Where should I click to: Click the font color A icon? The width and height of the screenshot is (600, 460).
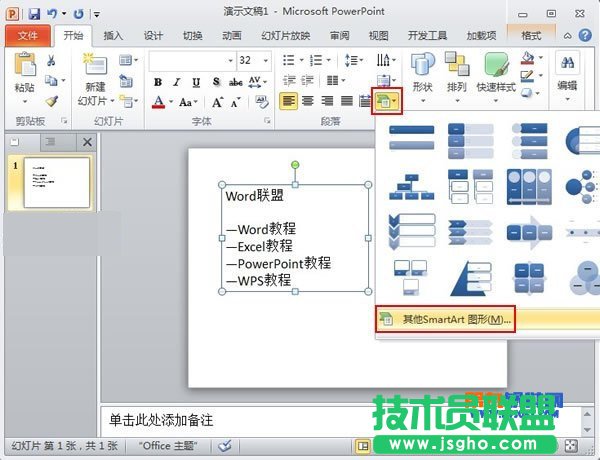click(158, 102)
